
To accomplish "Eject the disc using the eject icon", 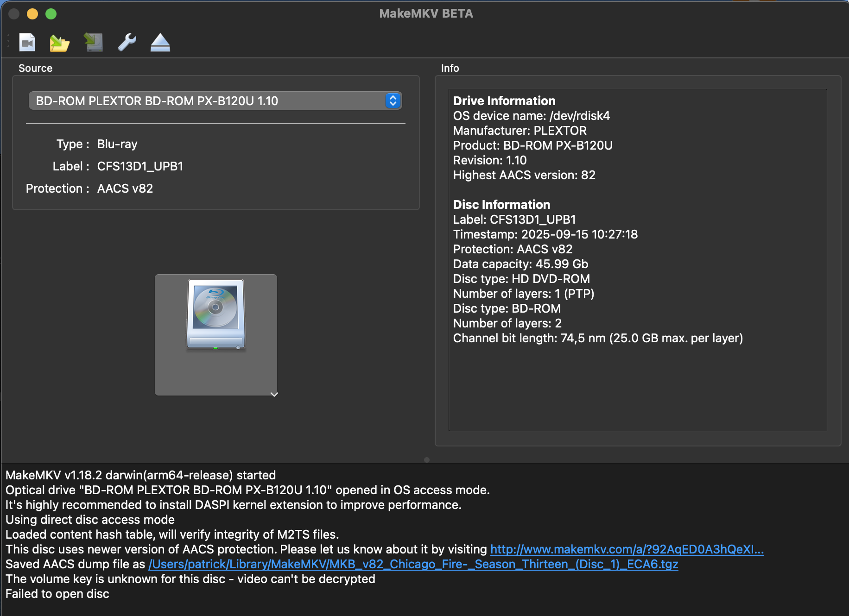I will pos(160,43).
